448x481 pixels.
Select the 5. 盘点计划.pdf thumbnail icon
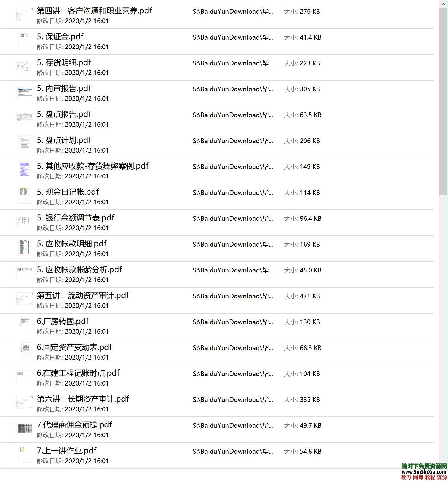pos(24,144)
